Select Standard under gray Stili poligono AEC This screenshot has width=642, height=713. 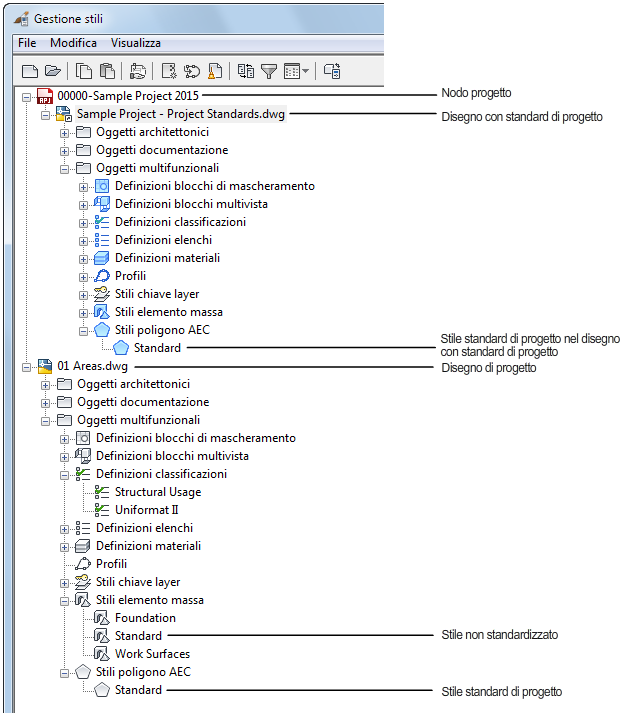[x=138, y=690]
